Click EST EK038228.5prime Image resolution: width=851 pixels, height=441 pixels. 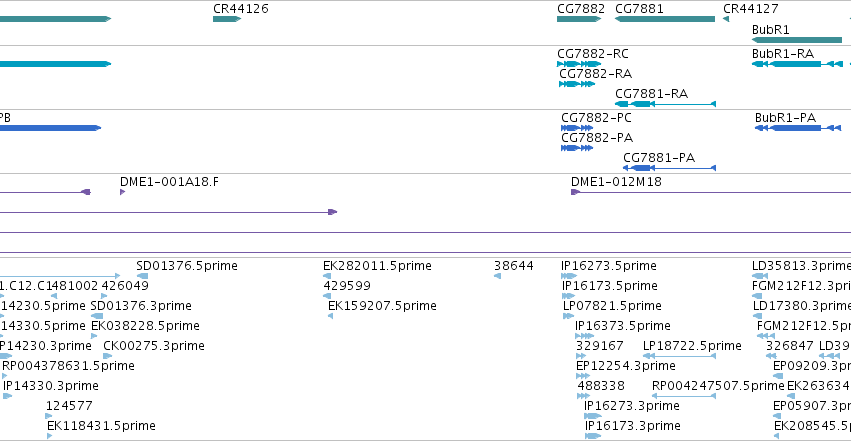94,336
